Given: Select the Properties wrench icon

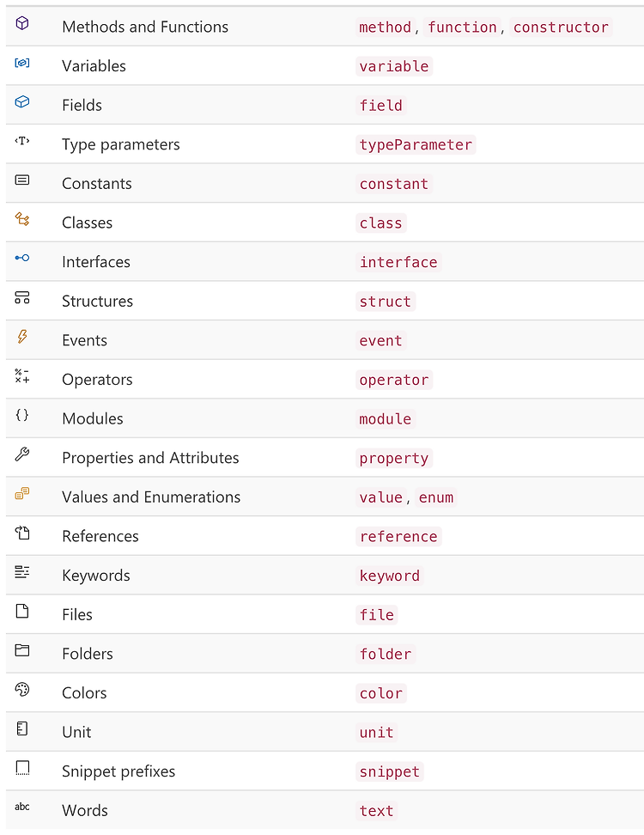Looking at the screenshot, I should 21,454.
